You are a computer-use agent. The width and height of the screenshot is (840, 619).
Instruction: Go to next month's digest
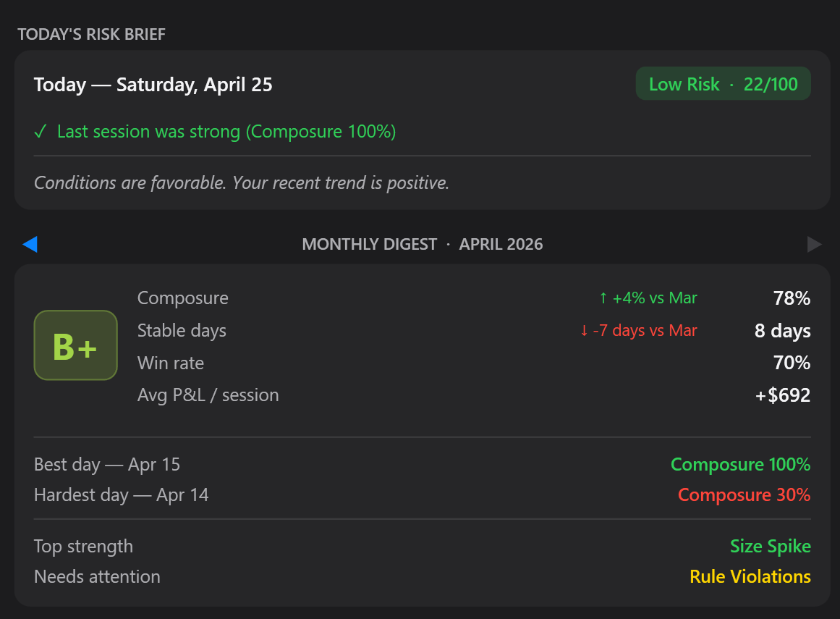click(815, 245)
